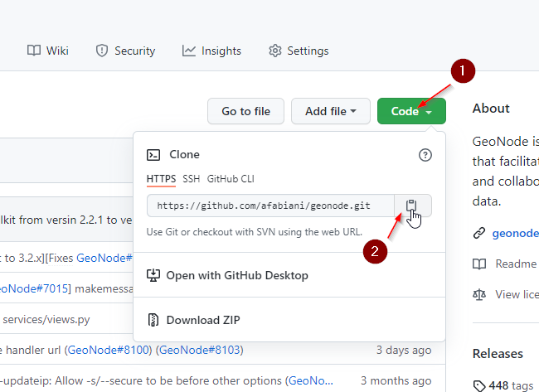539x392 pixels.
Task: Click the Use Git or checkout hint text
Action: 255,232
